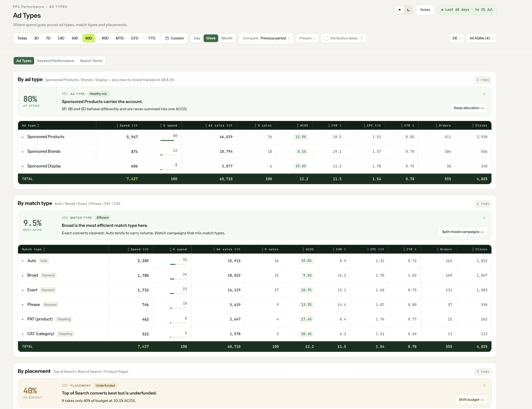Open the Keyword Performance tab
532x409 pixels.
coord(55,61)
